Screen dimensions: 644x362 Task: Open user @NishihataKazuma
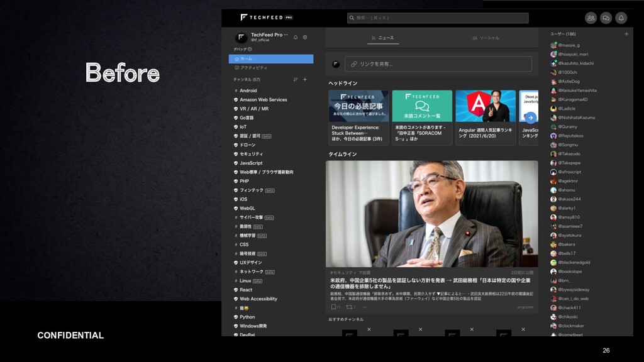[576, 118]
